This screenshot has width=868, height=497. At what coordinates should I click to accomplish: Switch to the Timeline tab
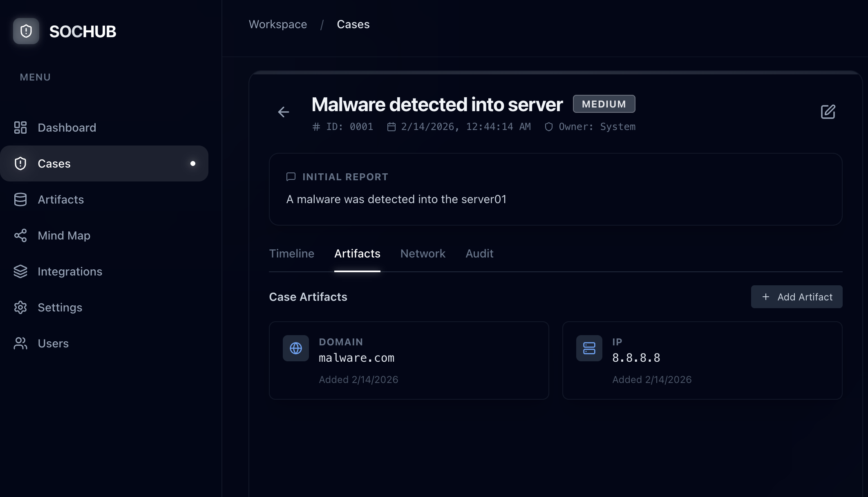tap(291, 254)
